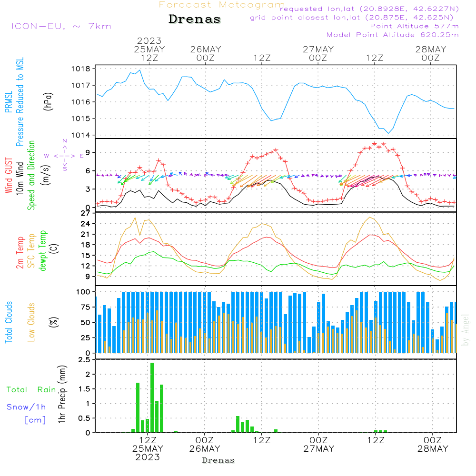The width and height of the screenshot is (476, 476).
Task: Click the '(hPa)' unit label
Action: pyautogui.click(x=48, y=102)
